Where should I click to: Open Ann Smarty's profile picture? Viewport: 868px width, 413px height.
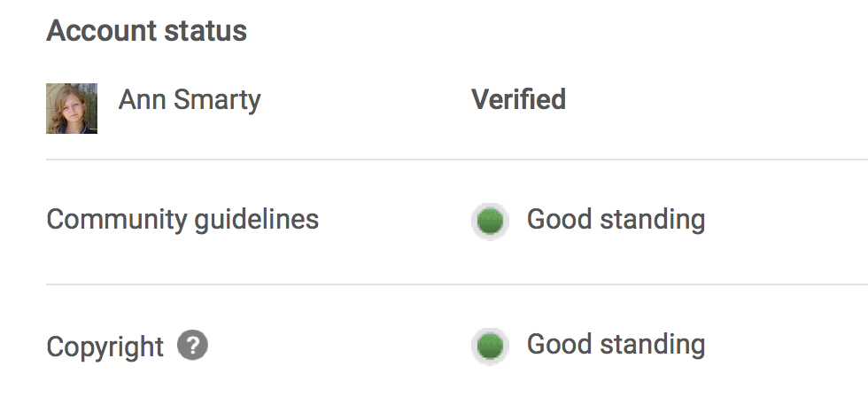[x=72, y=108]
